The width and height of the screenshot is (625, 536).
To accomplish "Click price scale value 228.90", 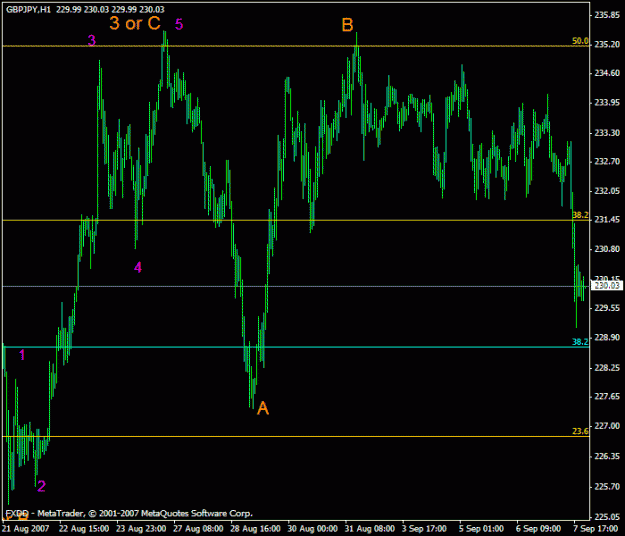I will (x=607, y=338).
